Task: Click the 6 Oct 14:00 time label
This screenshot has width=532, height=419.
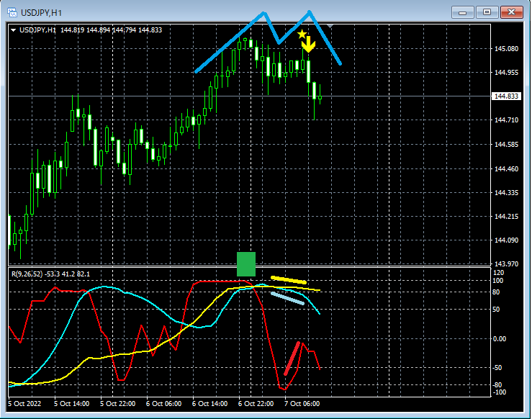Action: click(209, 404)
